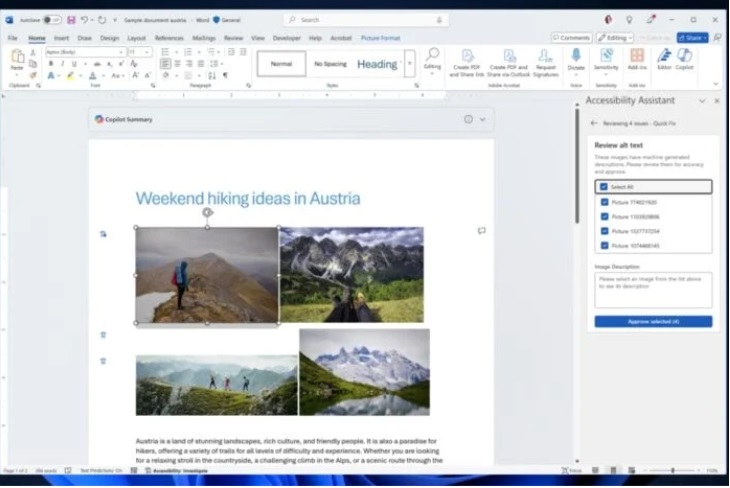Image resolution: width=730 pixels, height=488 pixels.
Task: Click the Sort icon in Paragraph group
Action: coord(212,75)
